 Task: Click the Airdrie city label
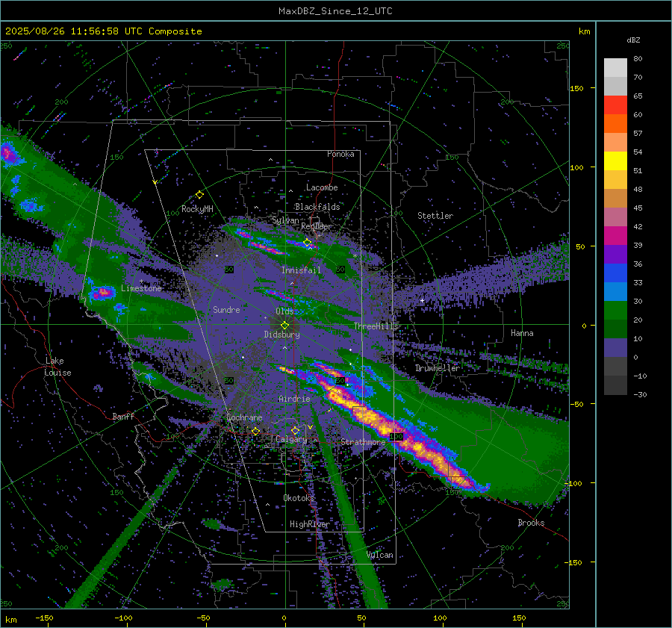pos(294,399)
